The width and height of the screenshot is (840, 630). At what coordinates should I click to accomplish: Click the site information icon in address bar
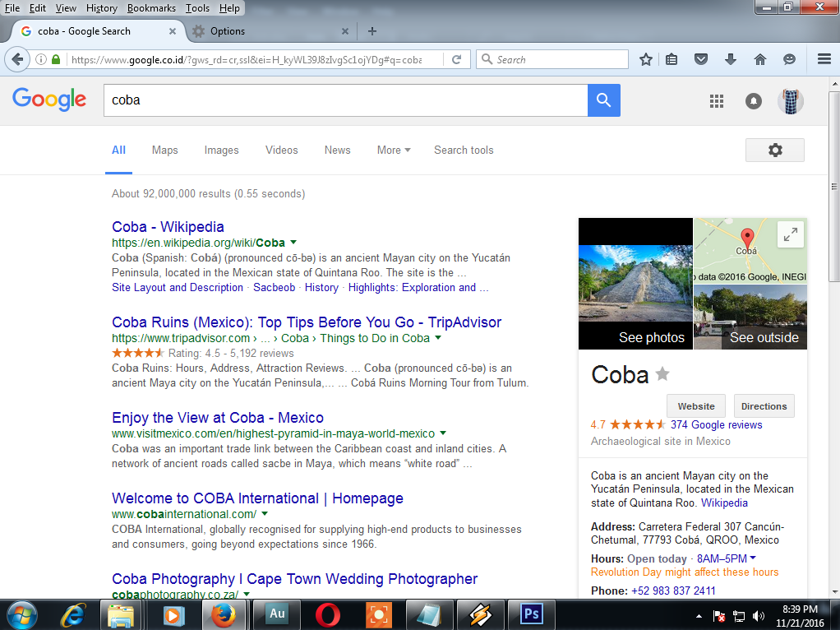tap(41, 59)
